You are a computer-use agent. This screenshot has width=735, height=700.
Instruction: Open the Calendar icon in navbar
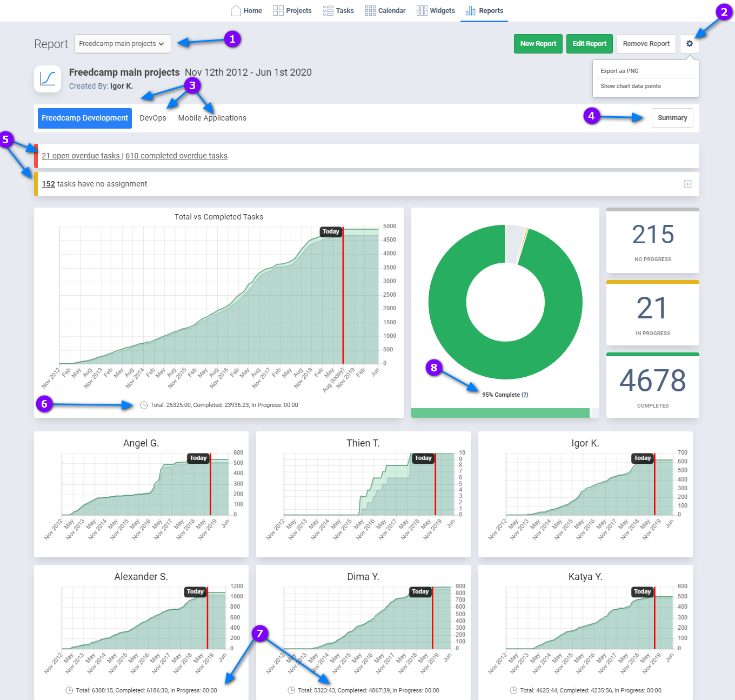(x=370, y=11)
